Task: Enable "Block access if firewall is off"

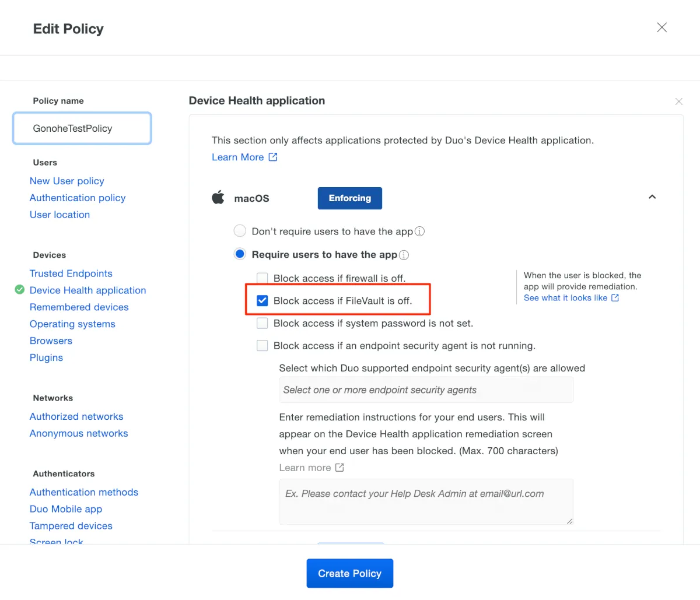Action: 262,278
